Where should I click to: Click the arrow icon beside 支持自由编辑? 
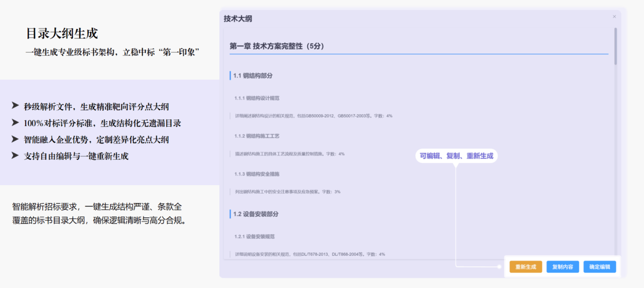click(x=15, y=156)
